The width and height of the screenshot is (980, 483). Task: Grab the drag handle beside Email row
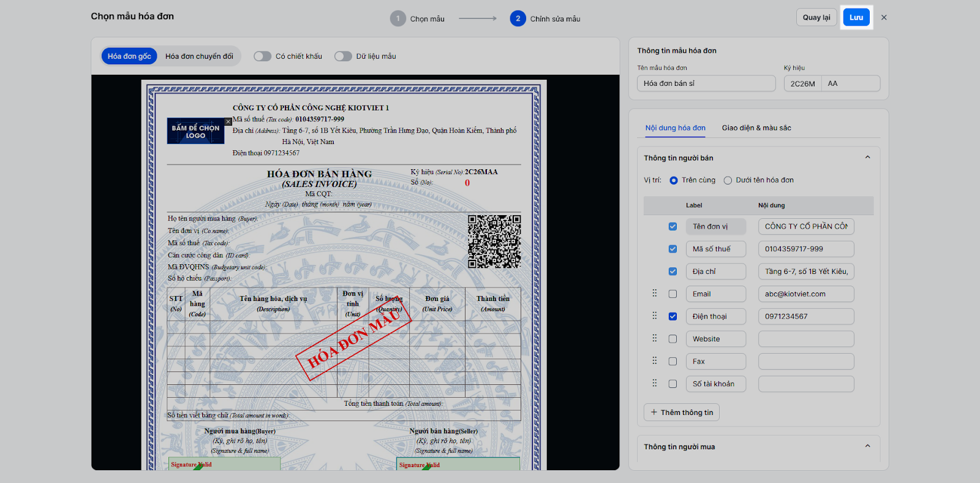point(654,294)
